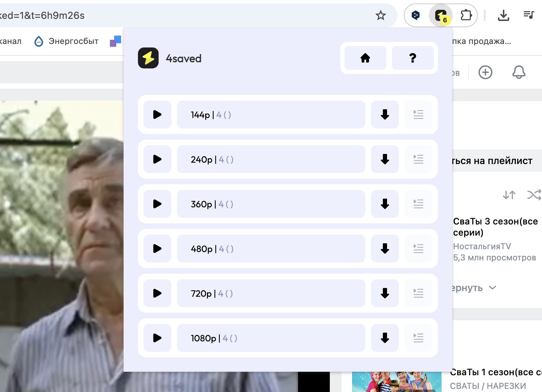Open the browser downloads tray

tap(503, 15)
